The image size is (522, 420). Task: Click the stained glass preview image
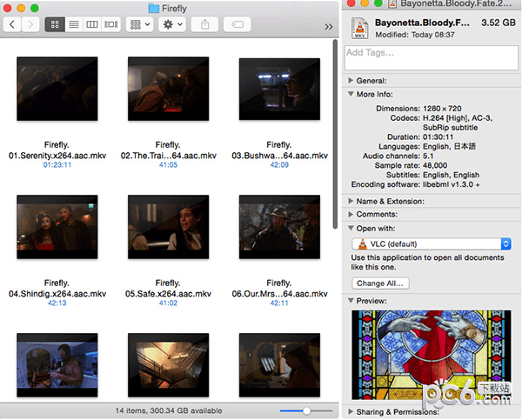432,355
